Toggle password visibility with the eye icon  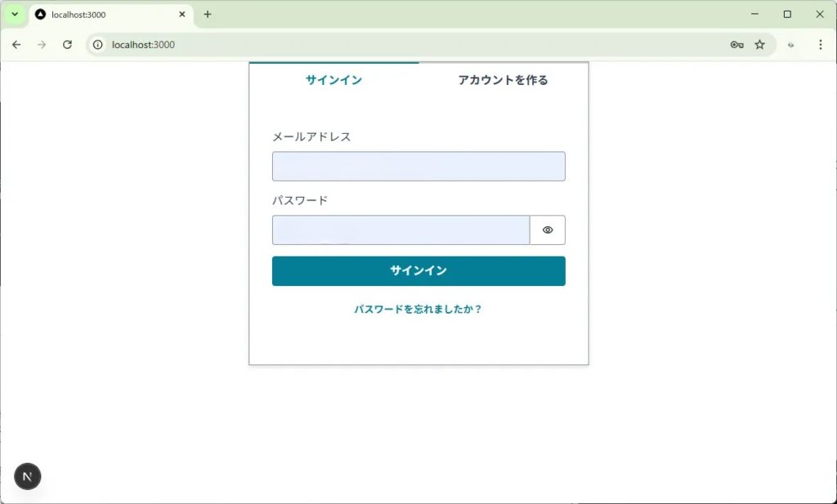[548, 230]
